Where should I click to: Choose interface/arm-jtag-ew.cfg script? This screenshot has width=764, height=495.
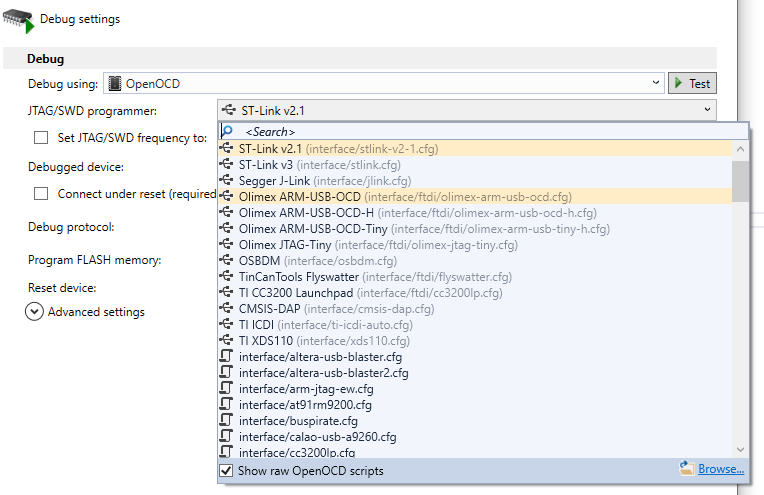click(x=475, y=389)
